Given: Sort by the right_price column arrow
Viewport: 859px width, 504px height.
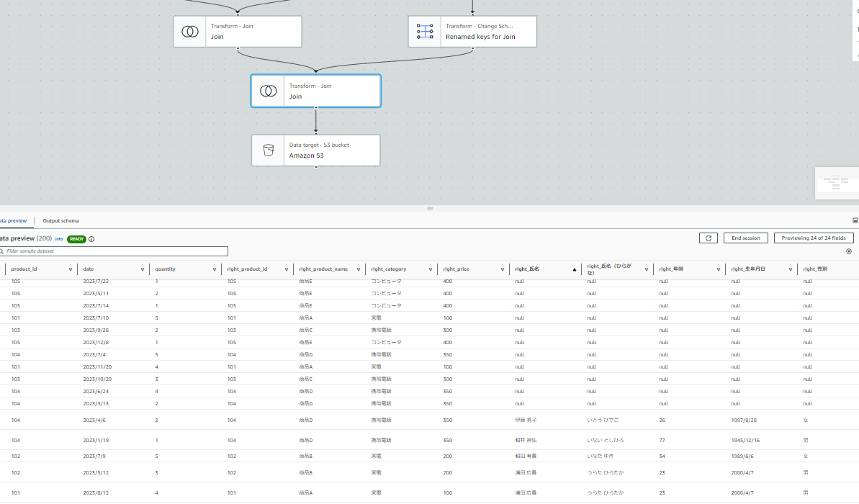Looking at the screenshot, I should 503,269.
